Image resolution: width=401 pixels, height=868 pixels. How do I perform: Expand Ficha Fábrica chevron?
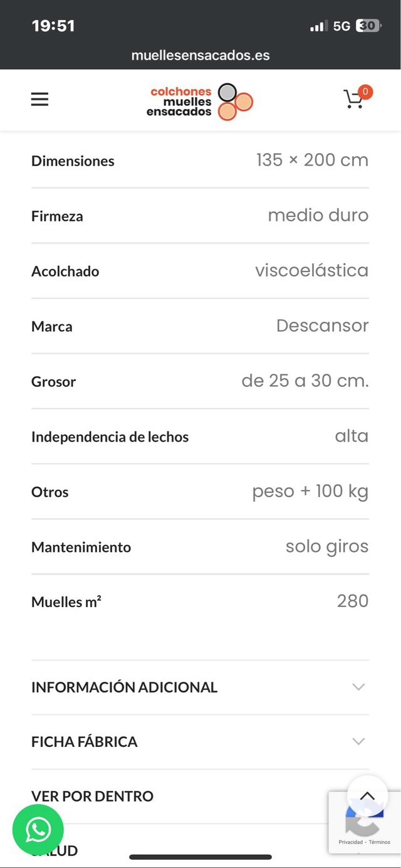358,741
